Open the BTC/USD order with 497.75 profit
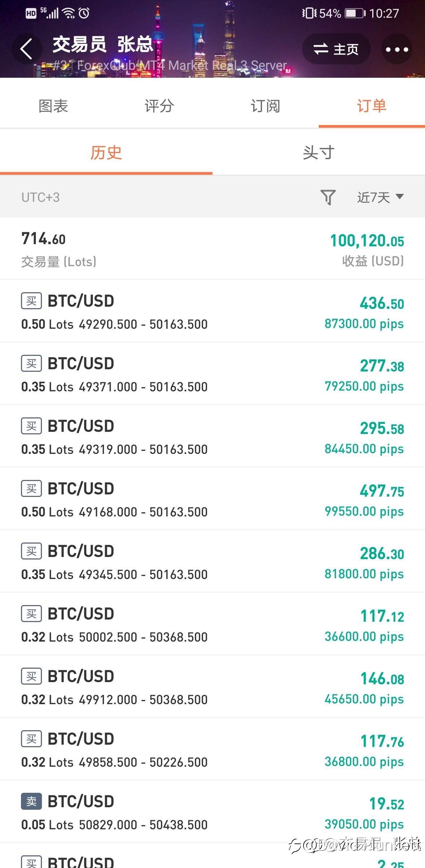The height and width of the screenshot is (868, 425). tap(212, 499)
